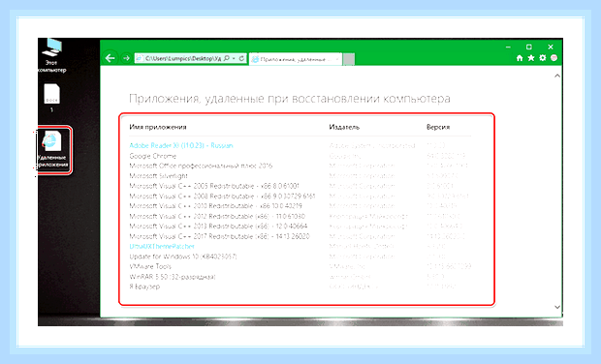This screenshot has height=364, width=601.
Task: Click the Microsoft Visual C++ 2008 Redistributable entry
Action: (222, 196)
